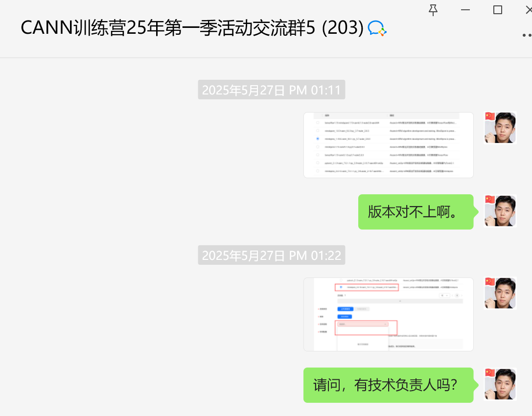Select the red-boxed radio button inside the second screenshot
Viewport: 532px width, 416px height.
(x=341, y=287)
